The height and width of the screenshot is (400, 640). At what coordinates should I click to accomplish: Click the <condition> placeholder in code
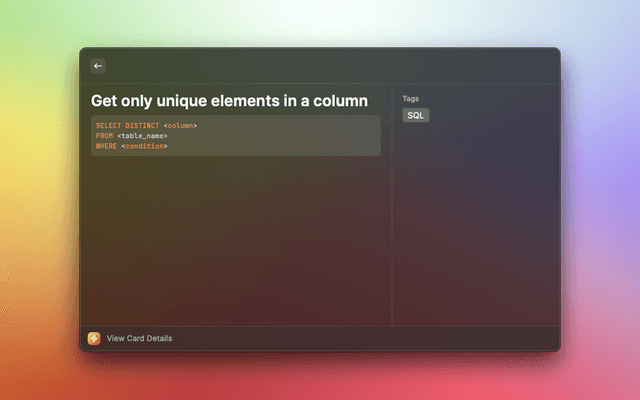tap(144, 146)
